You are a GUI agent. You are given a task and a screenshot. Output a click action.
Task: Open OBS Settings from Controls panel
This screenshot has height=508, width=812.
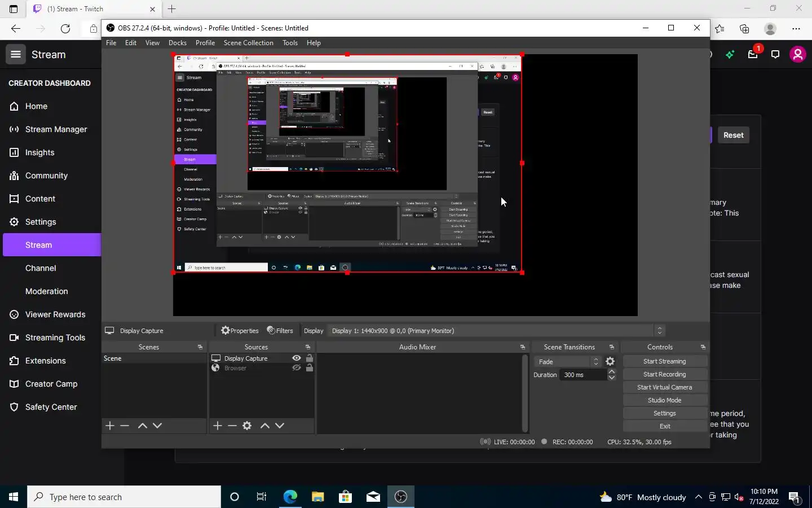tap(665, 413)
